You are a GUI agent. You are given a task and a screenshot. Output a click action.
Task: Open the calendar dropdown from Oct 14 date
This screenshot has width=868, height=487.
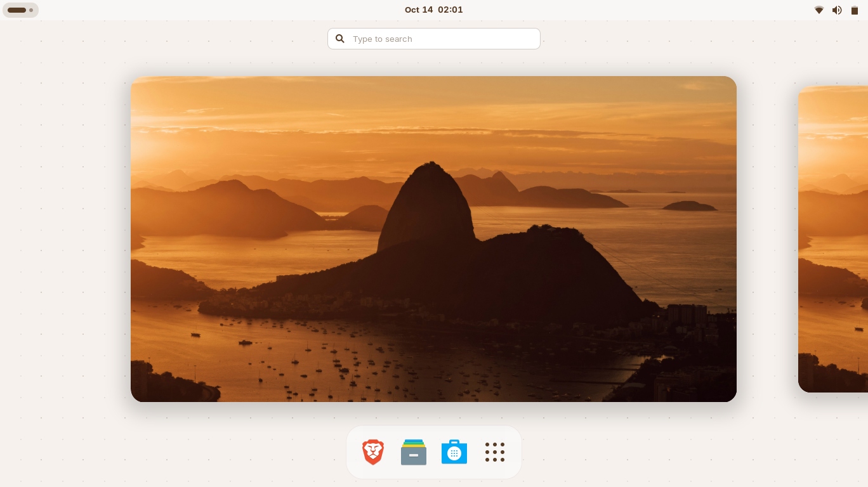(x=419, y=10)
